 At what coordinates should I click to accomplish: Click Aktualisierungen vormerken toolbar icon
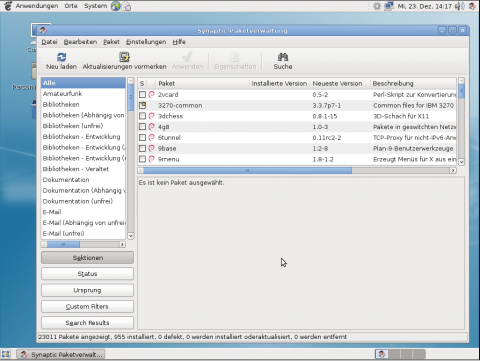point(124,57)
